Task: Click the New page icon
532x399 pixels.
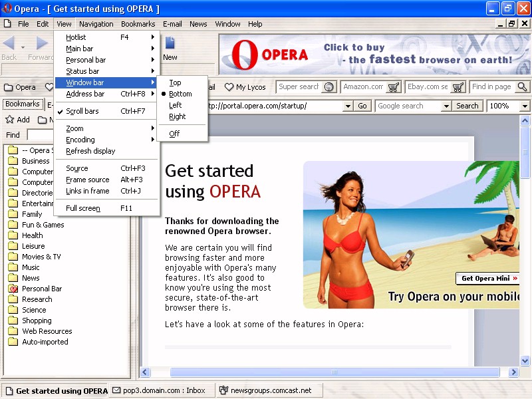Action: [170, 43]
